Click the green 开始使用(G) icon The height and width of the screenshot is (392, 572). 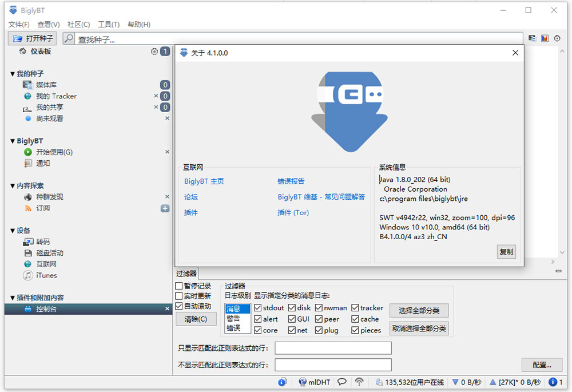click(x=27, y=152)
